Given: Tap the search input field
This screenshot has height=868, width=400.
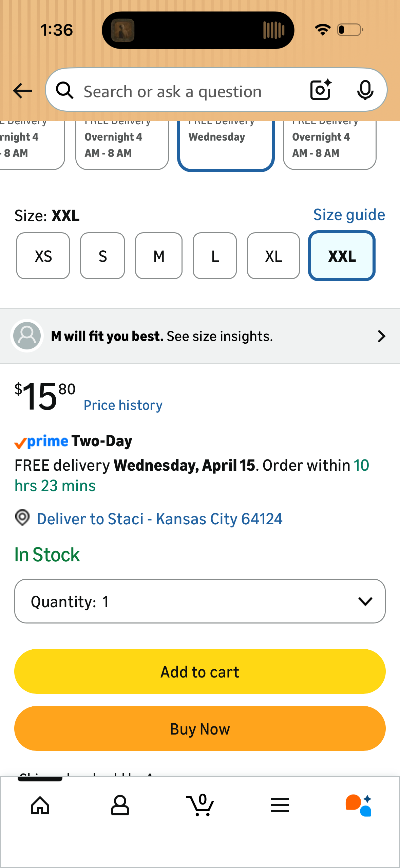Looking at the screenshot, I should click(190, 91).
